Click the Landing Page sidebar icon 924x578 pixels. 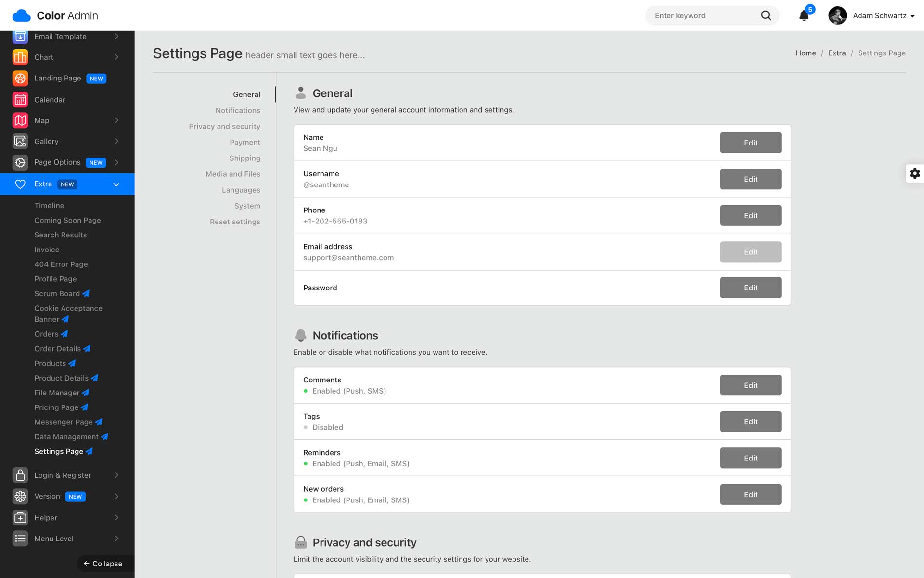tap(20, 78)
